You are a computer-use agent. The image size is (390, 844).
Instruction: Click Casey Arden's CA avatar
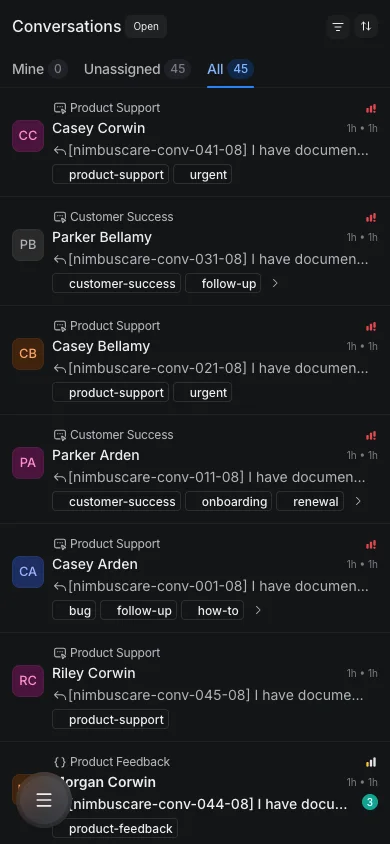(x=28, y=572)
